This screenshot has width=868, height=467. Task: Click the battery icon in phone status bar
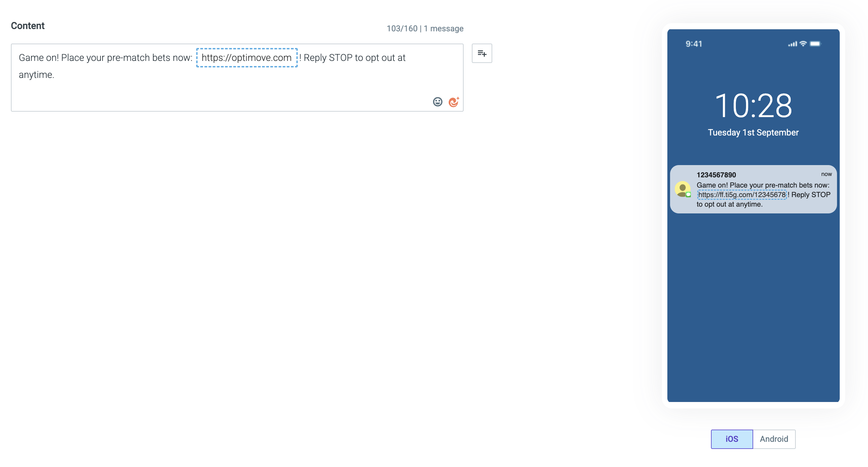tap(815, 44)
